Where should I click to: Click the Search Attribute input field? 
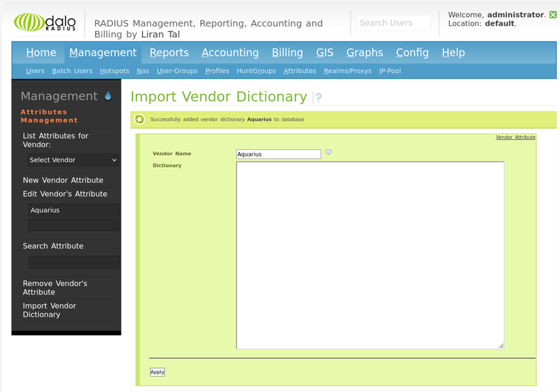(74, 262)
